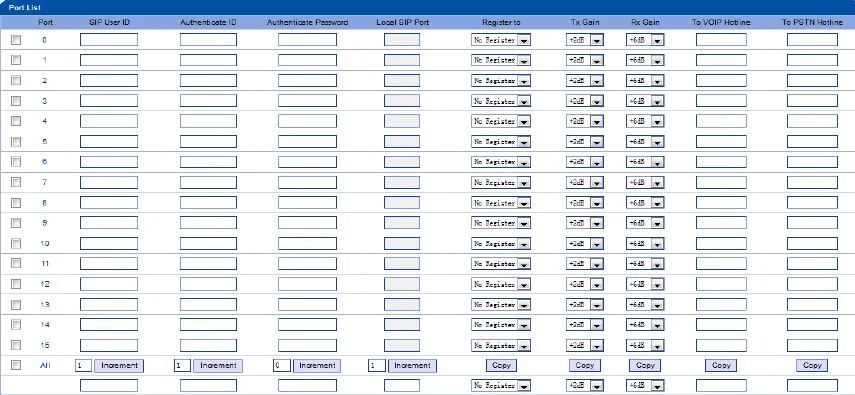Check the checkbox for port 0
The width and height of the screenshot is (855, 395).
pyautogui.click(x=16, y=40)
